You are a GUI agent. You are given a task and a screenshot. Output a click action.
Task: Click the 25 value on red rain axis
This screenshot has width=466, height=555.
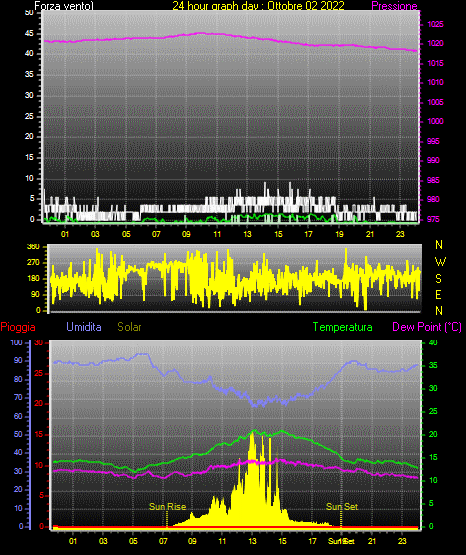(x=39, y=374)
